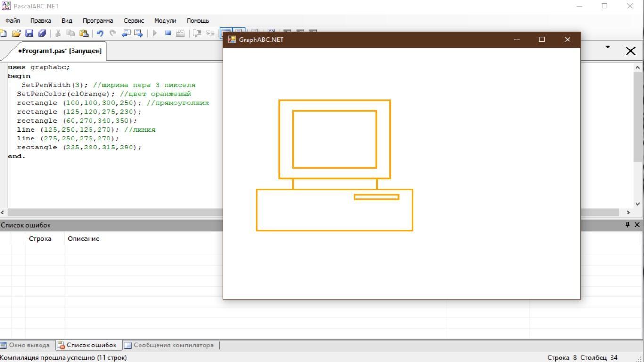Click the Cut scissors icon
Image resolution: width=644 pixels, height=362 pixels.
[x=58, y=33]
